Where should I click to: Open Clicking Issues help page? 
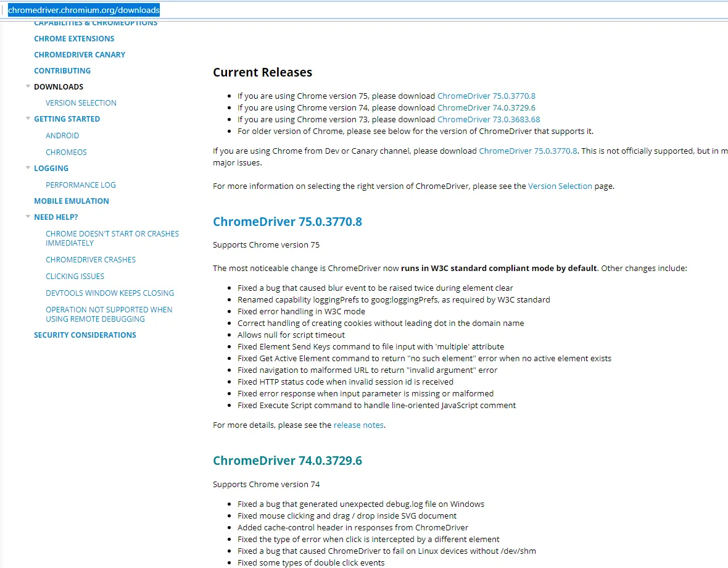75,277
